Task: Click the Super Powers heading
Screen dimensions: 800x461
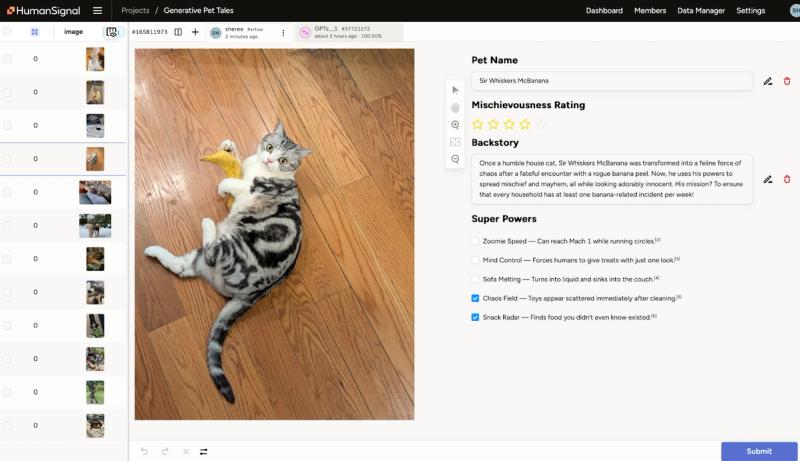Action: (x=504, y=219)
